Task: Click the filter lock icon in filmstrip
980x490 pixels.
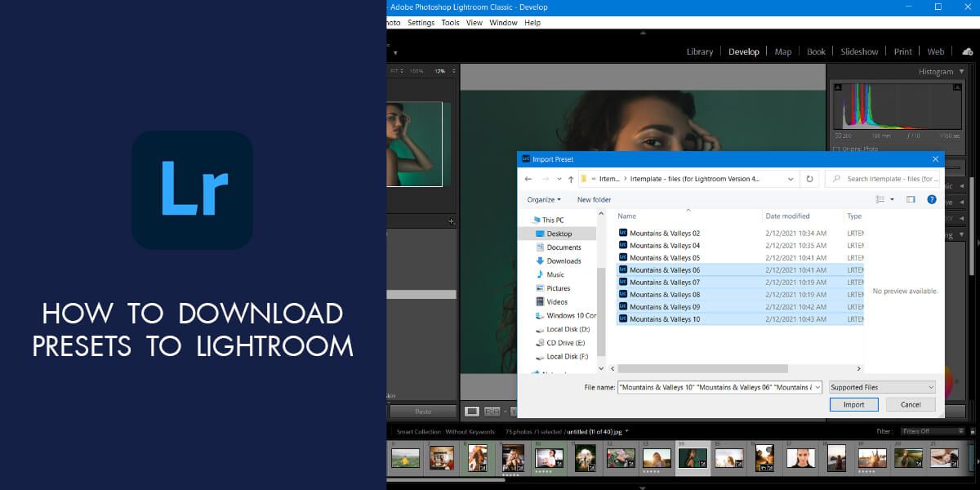Action: [973, 431]
